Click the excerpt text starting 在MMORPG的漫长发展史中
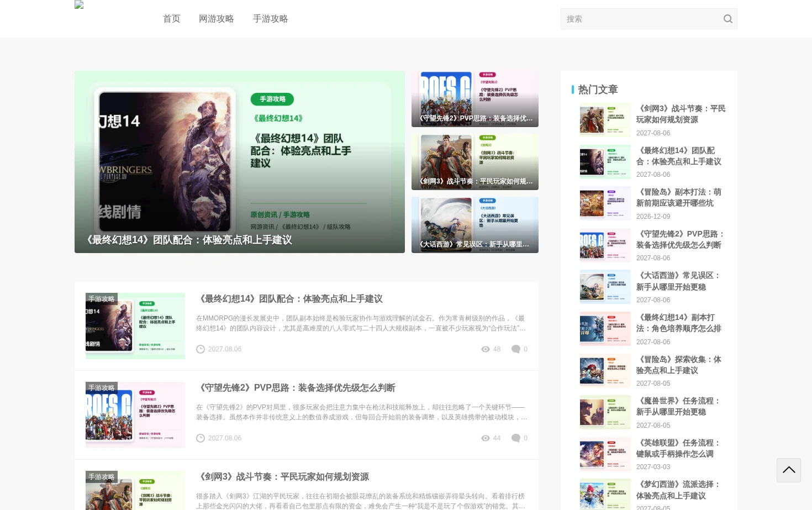Viewport: 812px width, 510px height. (x=361, y=323)
